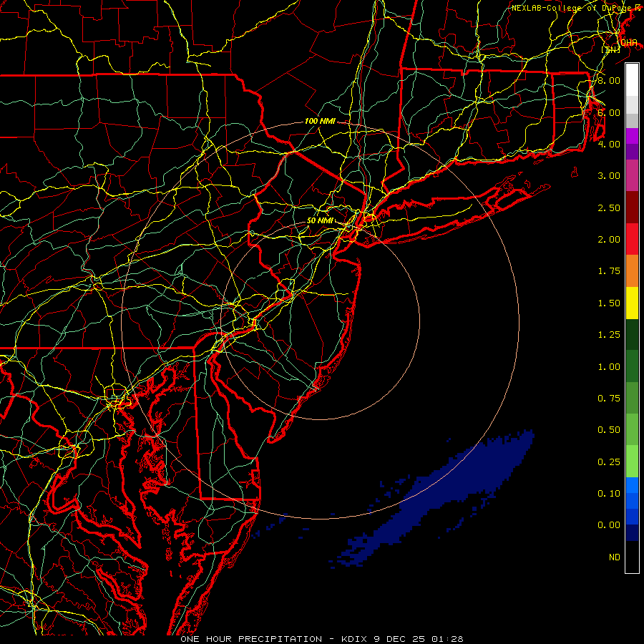Click the 2.00 legend value
Viewport: 644px width, 644px height.
point(609,240)
